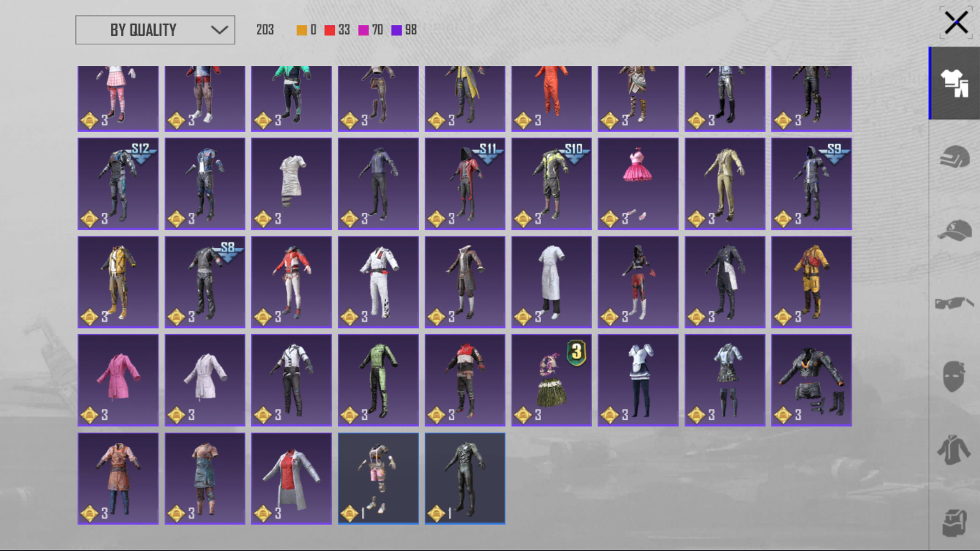Image resolution: width=980 pixels, height=551 pixels.
Task: Close the inventory screen
Action: (955, 23)
